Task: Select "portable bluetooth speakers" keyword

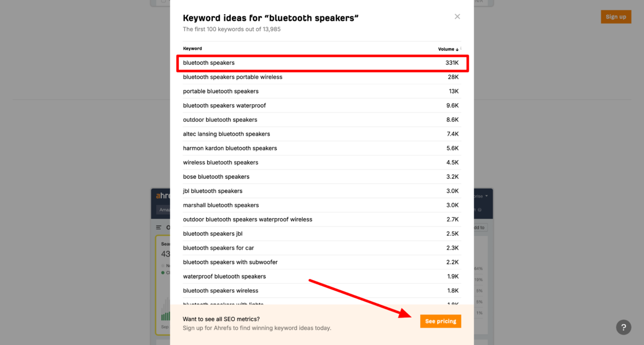Action: [221, 91]
